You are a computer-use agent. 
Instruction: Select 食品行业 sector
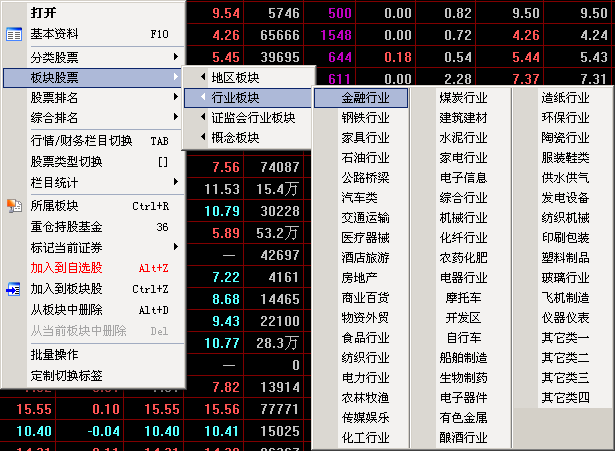tap(365, 338)
